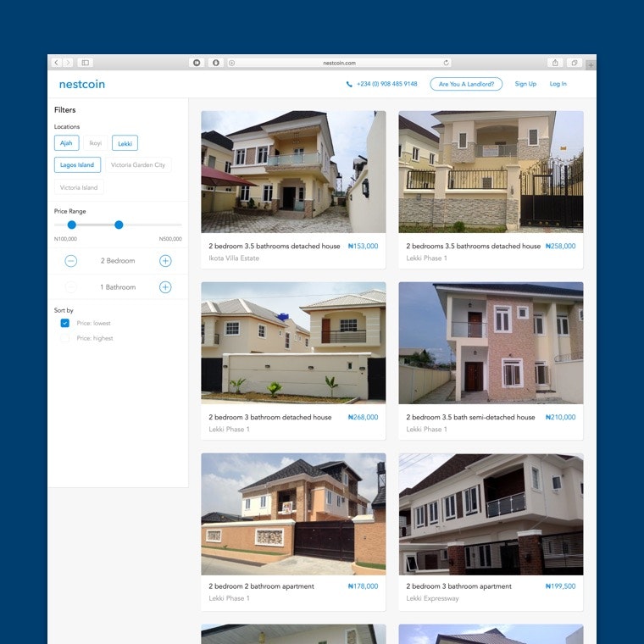
Task: Decrease bedroom count with minus icon
Action: (x=70, y=261)
